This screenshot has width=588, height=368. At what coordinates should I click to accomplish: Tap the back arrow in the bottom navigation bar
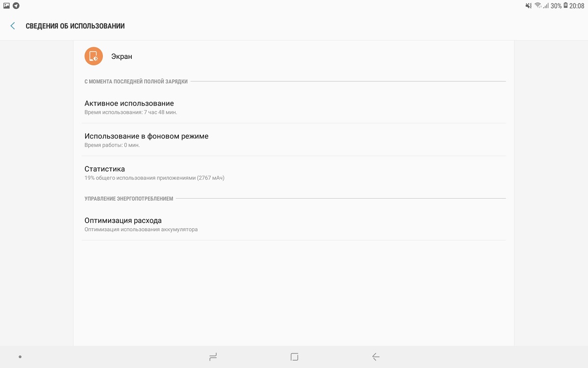click(375, 357)
